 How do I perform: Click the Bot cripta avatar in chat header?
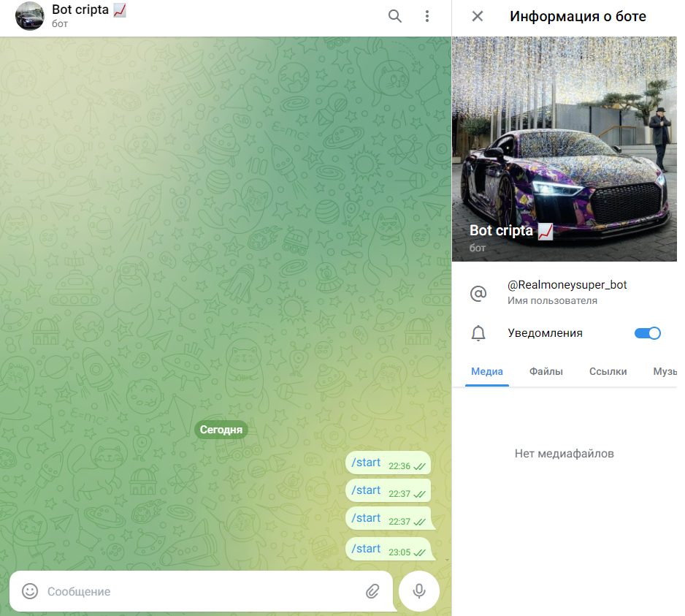(29, 15)
